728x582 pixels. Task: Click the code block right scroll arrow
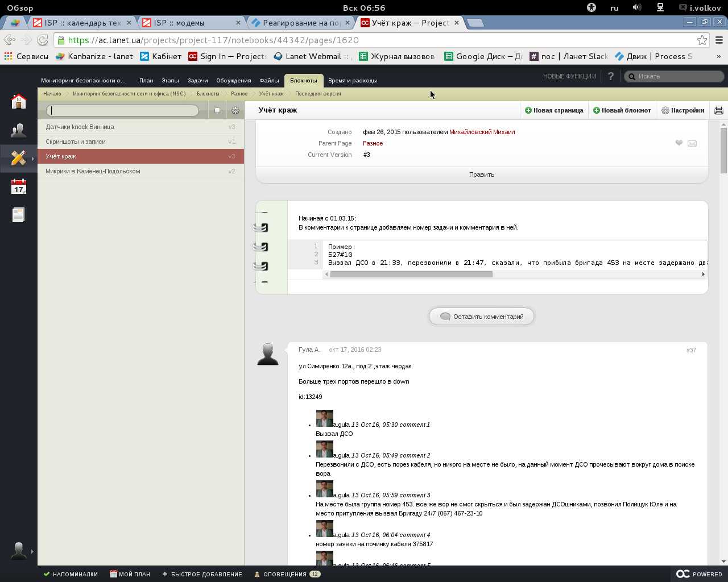coord(704,274)
